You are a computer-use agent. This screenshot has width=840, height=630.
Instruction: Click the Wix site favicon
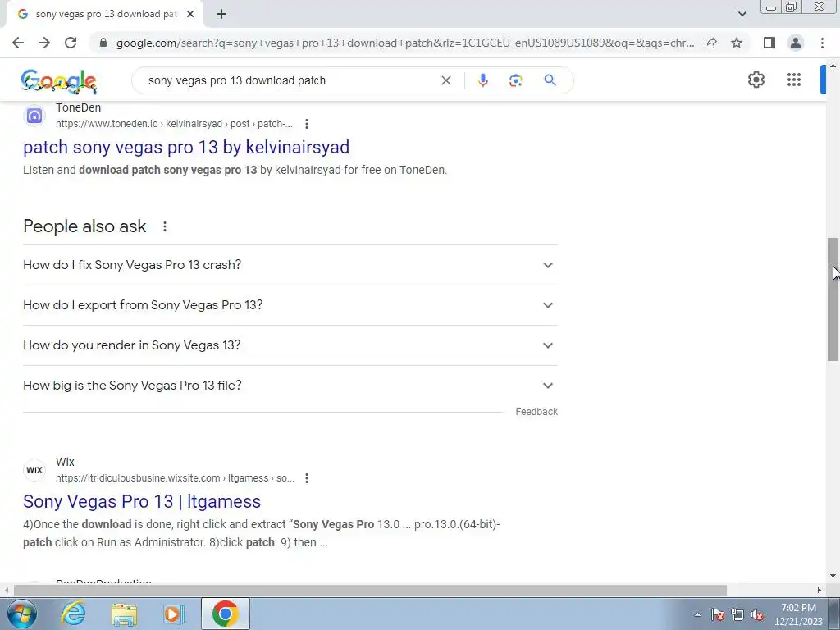coord(34,470)
